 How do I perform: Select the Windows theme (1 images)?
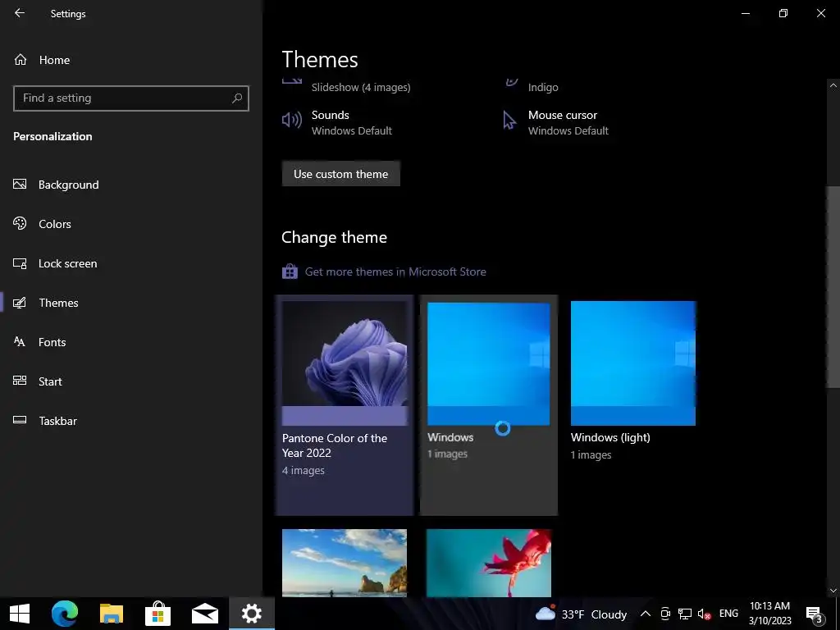point(489,405)
